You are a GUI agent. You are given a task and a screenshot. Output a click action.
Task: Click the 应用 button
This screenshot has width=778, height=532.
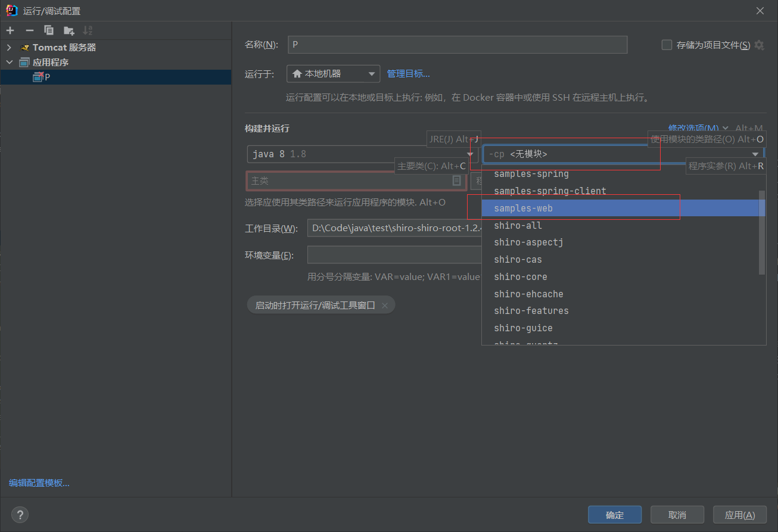(740, 515)
